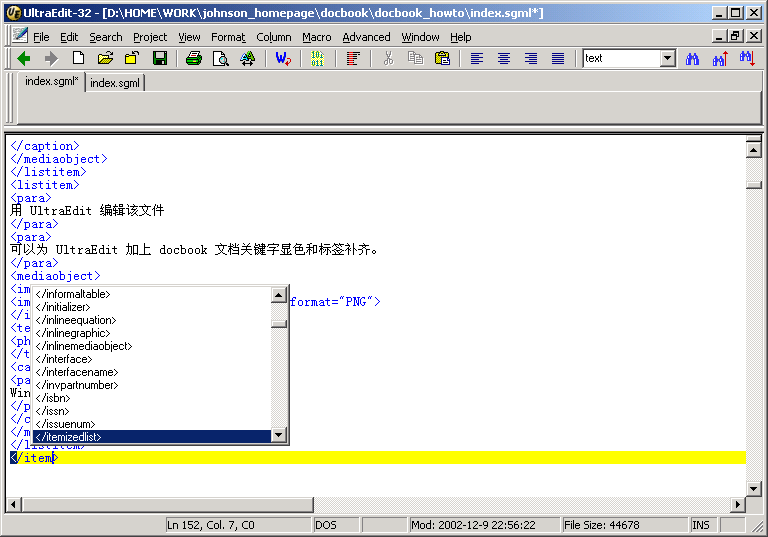Open the Edit menu
The height and width of the screenshot is (537, 768).
[69, 37]
